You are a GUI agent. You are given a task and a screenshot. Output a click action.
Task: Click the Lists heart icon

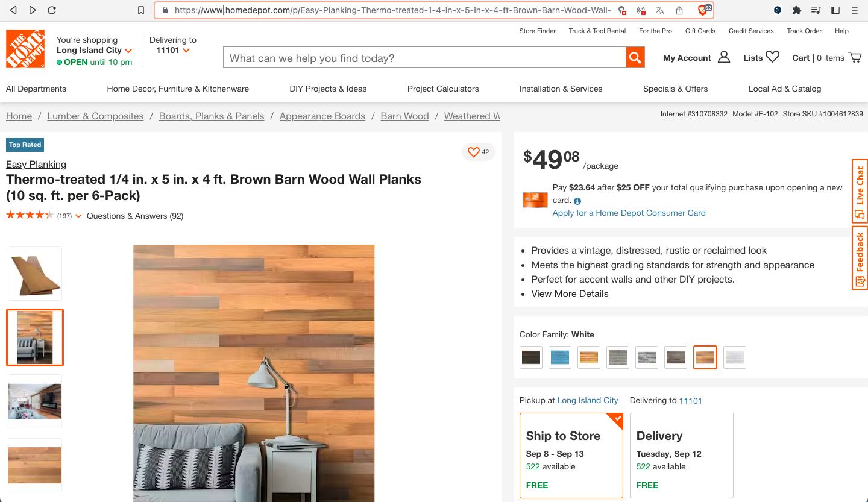[773, 57]
